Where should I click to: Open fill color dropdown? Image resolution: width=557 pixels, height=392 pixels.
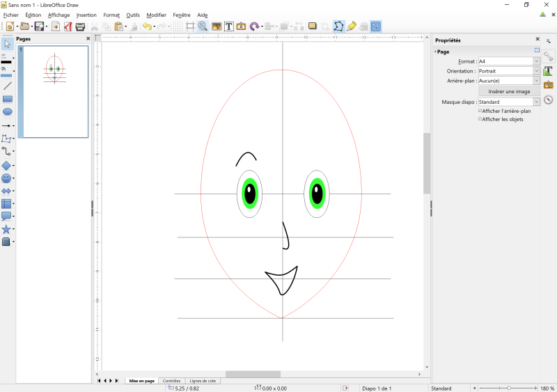[x=13, y=71]
